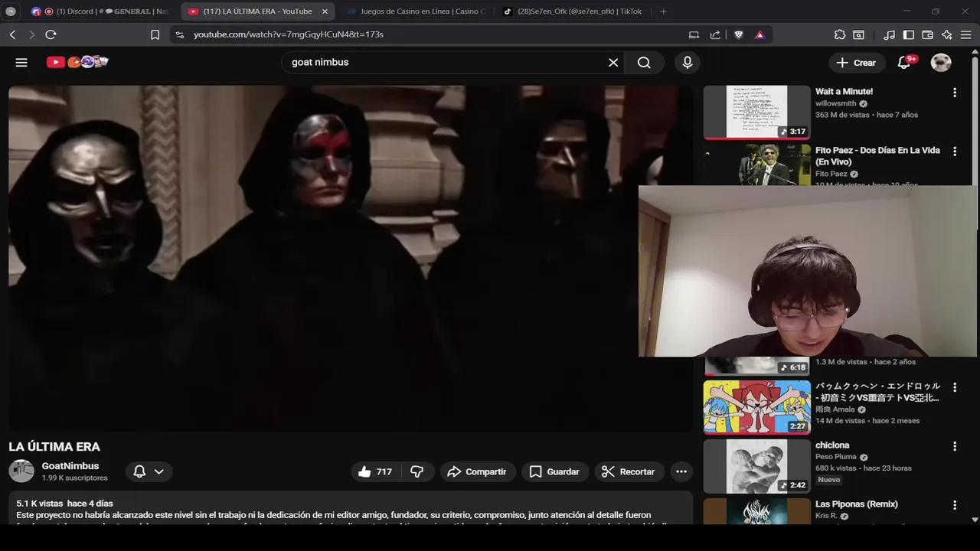The width and height of the screenshot is (980, 551).
Task: Close the LA ÚLTIMA ERA YouTube tab
Action: click(325, 11)
